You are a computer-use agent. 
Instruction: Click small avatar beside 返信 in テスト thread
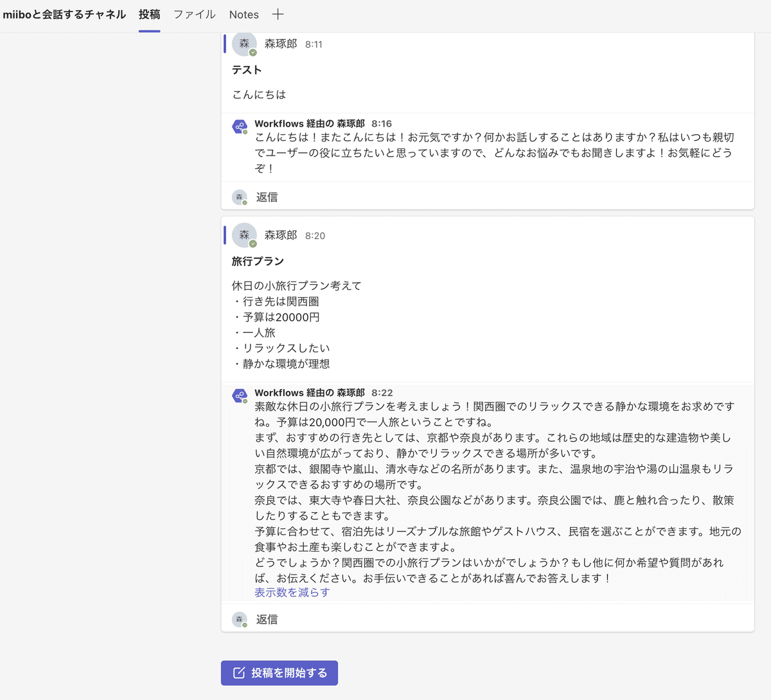tap(240, 197)
